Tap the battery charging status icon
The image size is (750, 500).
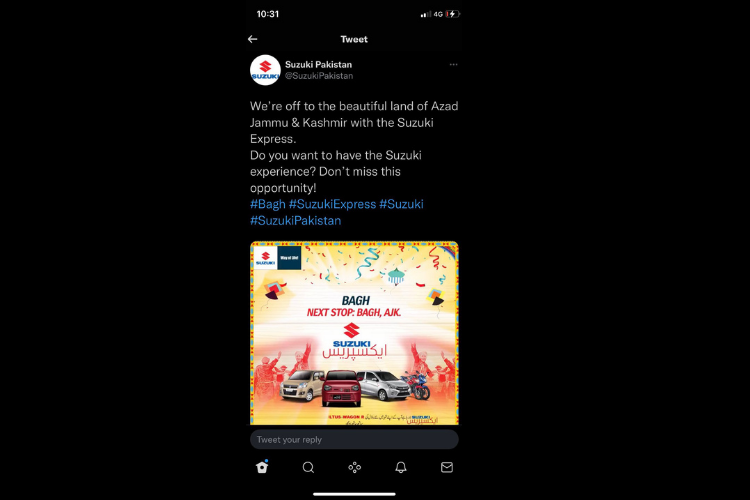452,14
